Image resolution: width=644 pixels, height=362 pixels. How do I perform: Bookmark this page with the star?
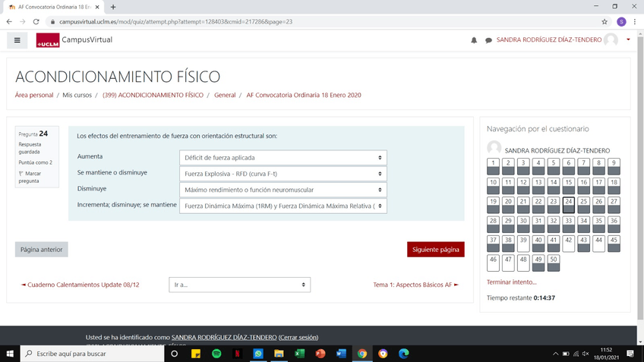[605, 22]
